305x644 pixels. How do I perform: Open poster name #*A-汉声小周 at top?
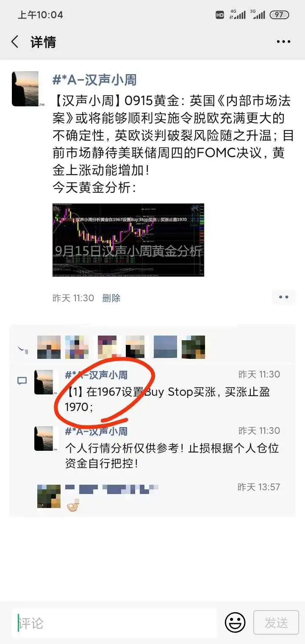tap(94, 80)
